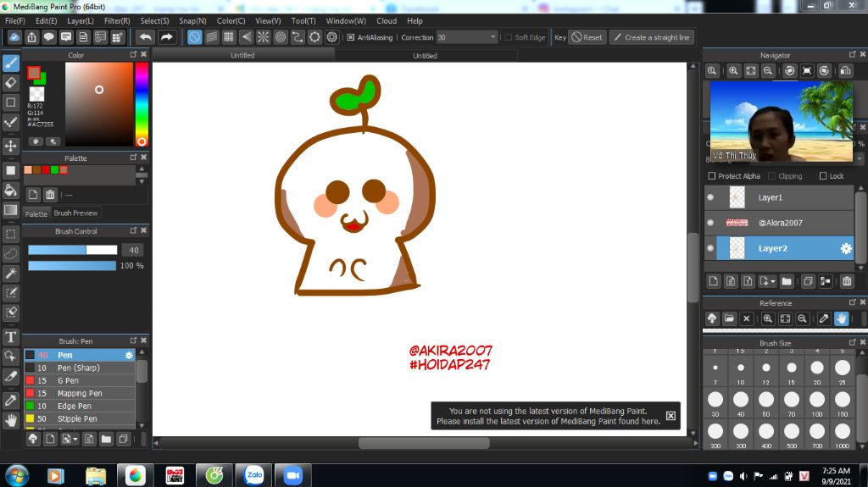Open Zalo from the taskbar

point(254,475)
